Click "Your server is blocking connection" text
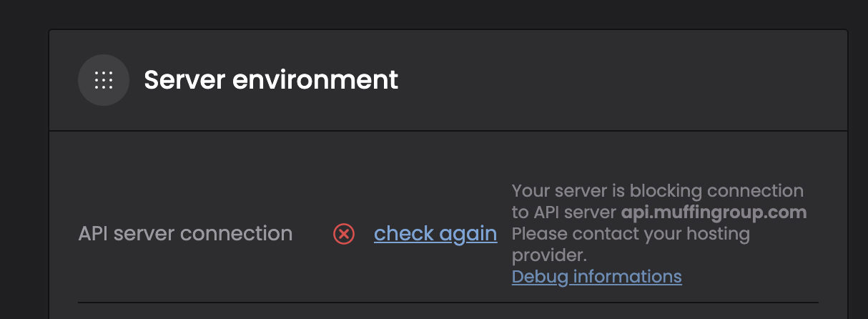This screenshot has height=319, width=868. [x=658, y=191]
